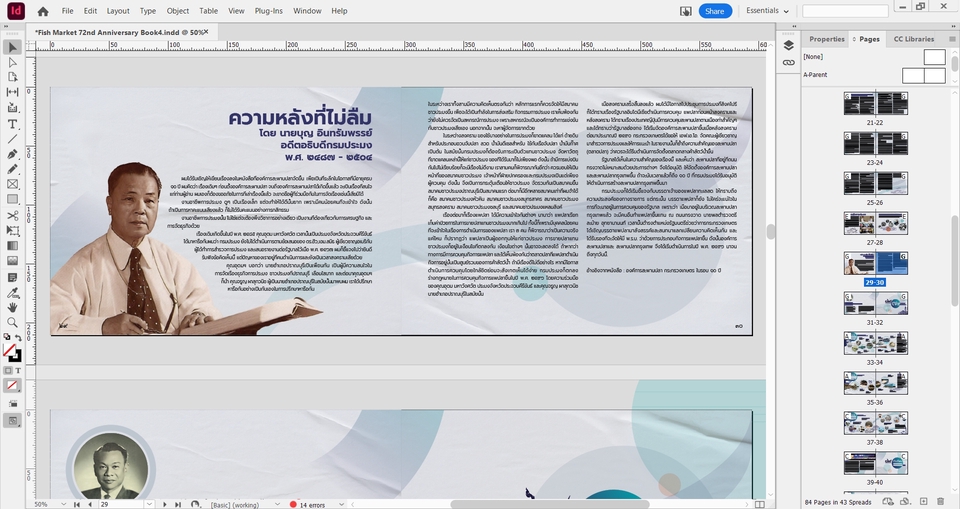Select the Direct Selection tool

tap(13, 62)
